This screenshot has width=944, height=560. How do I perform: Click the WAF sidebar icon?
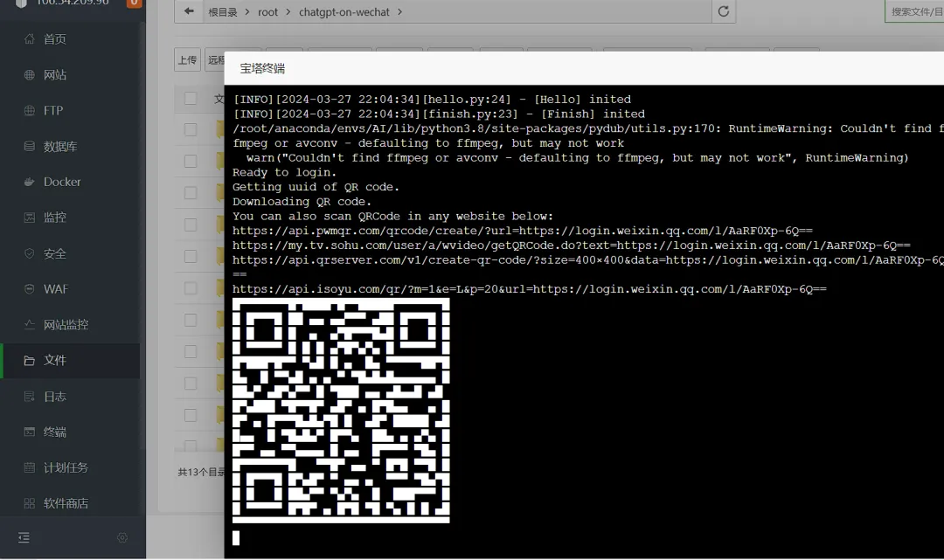29,288
